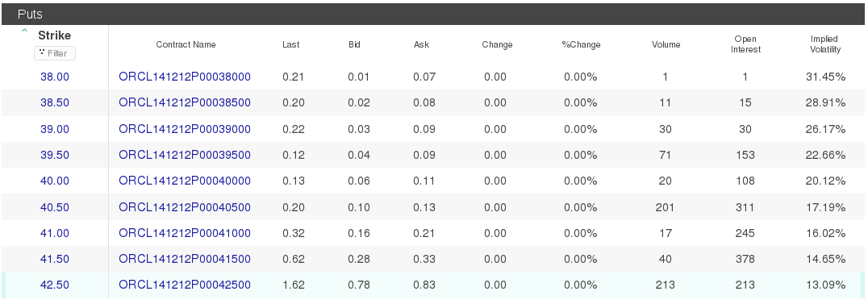Open contract ORCL141212P00041500
Screen dimensions: 868x304
185,259
